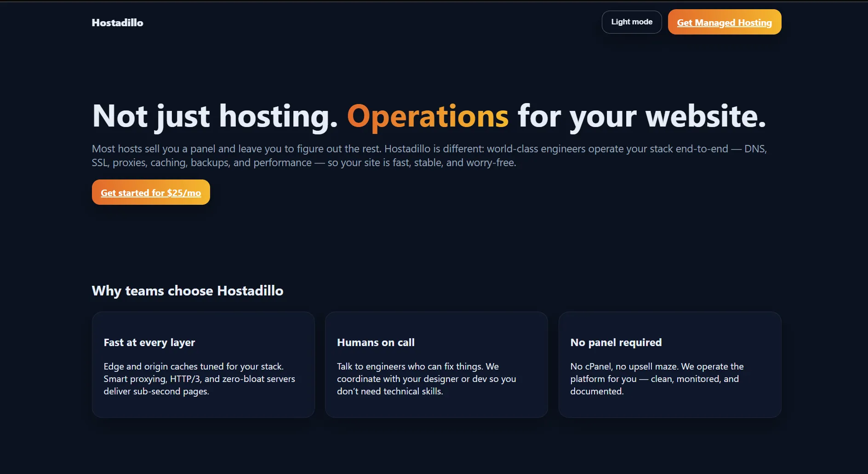Click the 'Fast at every layer' card title

click(149, 342)
